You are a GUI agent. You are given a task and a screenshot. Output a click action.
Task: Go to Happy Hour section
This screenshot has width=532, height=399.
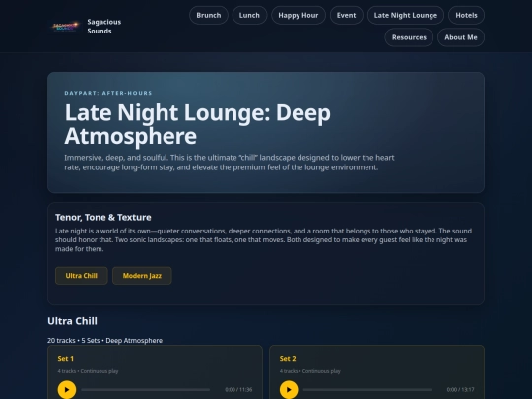299,15
